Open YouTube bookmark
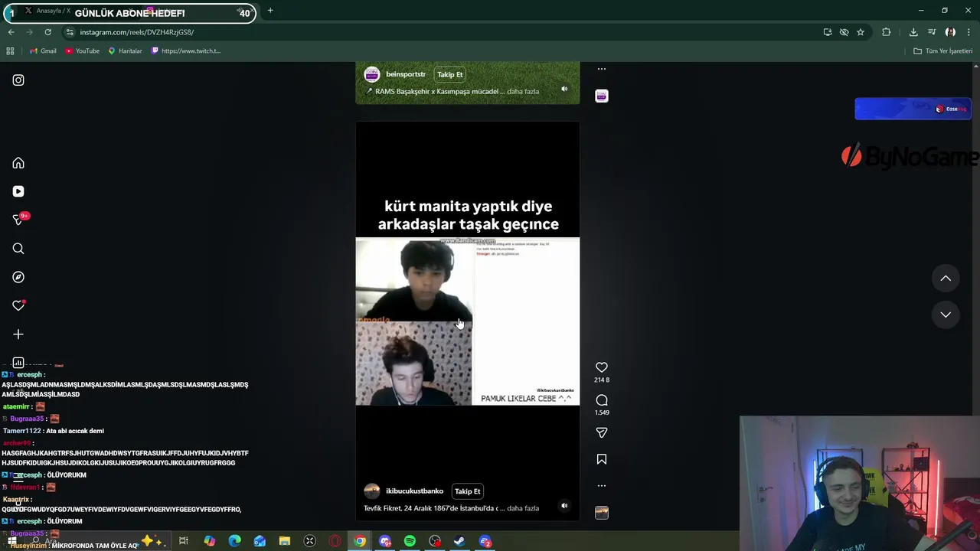The width and height of the screenshot is (980, 551). 82,51
